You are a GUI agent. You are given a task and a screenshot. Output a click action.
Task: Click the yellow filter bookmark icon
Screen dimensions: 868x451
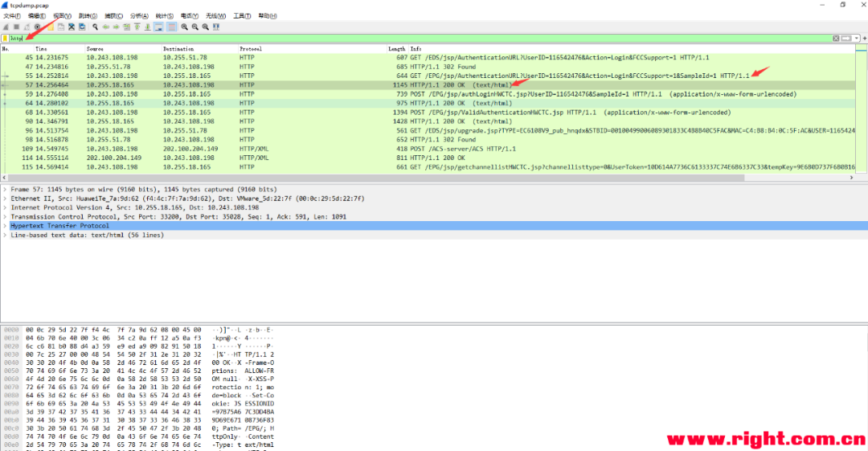pyautogui.click(x=5, y=39)
